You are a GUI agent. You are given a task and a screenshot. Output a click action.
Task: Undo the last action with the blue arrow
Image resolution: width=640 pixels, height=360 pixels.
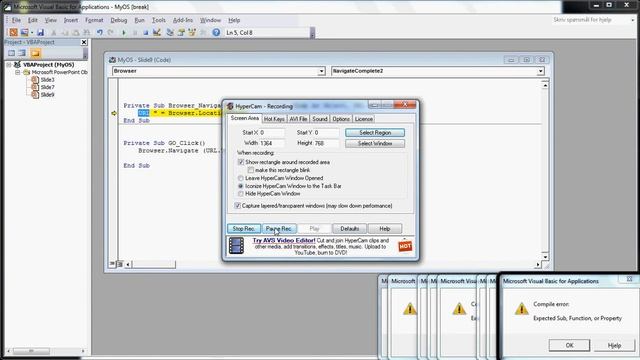pyautogui.click(x=100, y=32)
